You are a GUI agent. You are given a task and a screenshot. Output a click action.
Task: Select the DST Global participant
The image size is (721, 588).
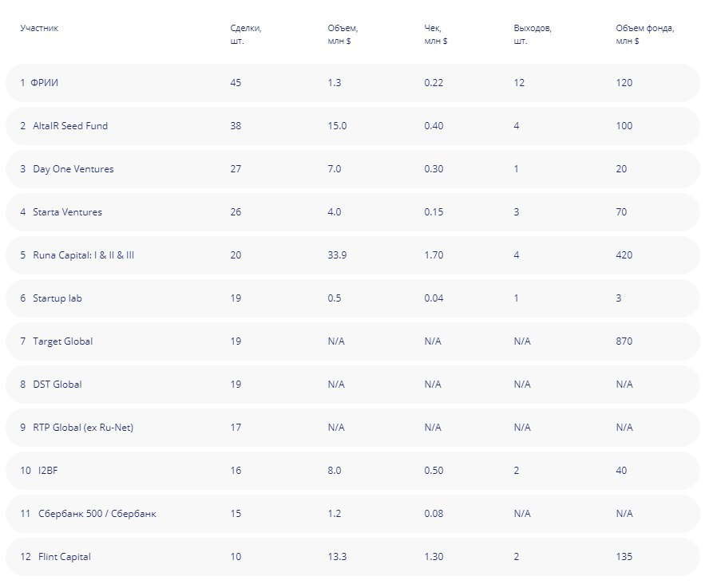tap(57, 385)
